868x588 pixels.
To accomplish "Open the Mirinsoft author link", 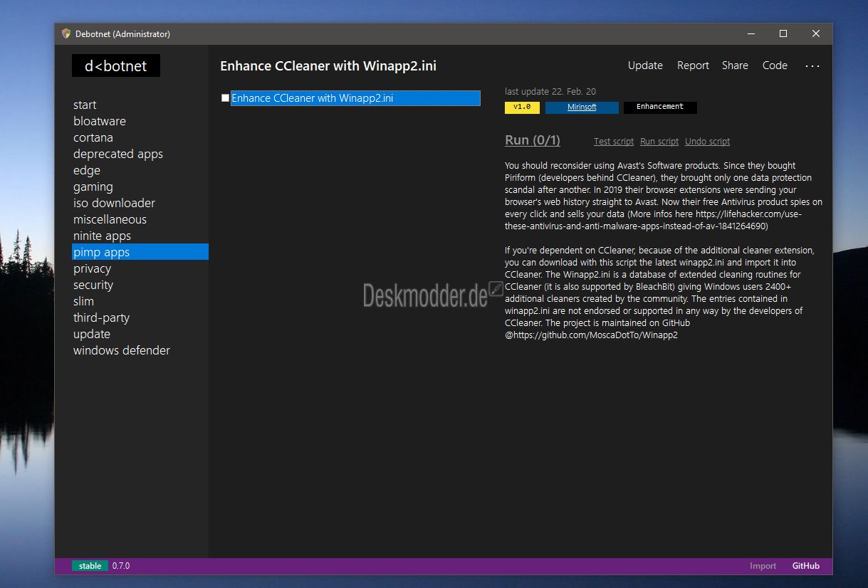I will [582, 107].
